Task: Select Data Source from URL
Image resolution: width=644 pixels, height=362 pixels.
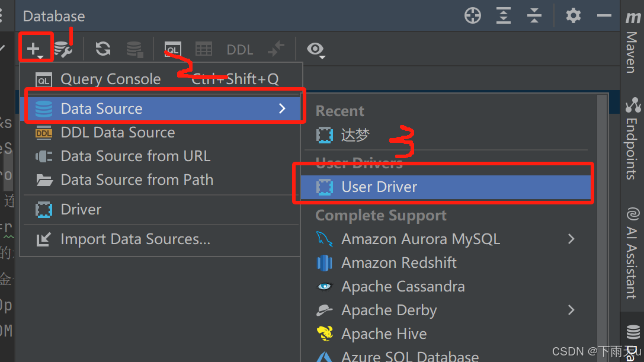Action: pos(161,156)
